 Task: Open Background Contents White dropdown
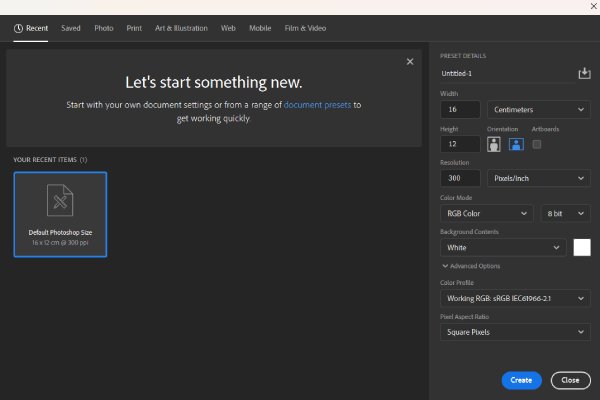(x=502, y=247)
